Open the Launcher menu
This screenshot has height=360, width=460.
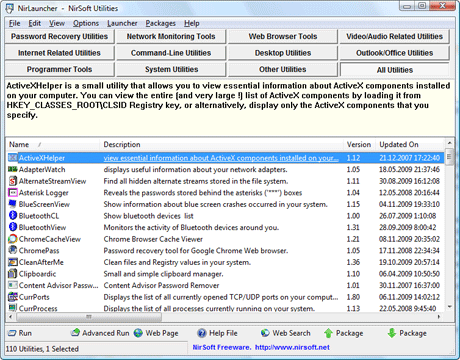pos(122,23)
